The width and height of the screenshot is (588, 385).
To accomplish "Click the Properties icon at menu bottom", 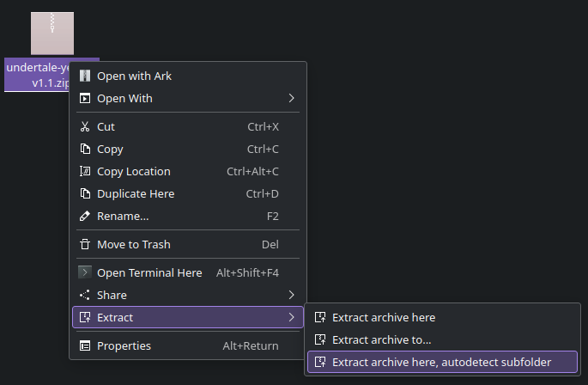I will click(x=85, y=345).
